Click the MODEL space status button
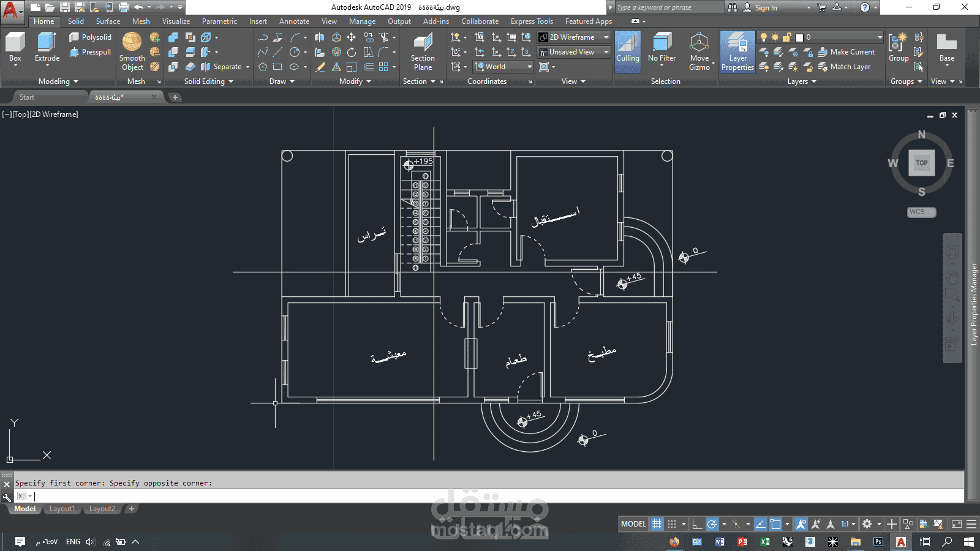The height and width of the screenshot is (551, 980). [633, 524]
